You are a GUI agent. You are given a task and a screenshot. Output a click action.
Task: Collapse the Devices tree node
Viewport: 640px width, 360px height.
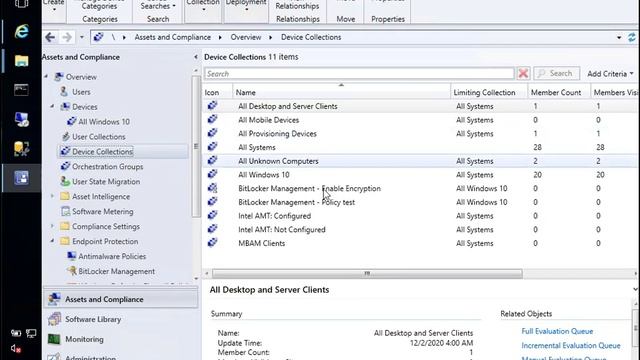pos(52,107)
